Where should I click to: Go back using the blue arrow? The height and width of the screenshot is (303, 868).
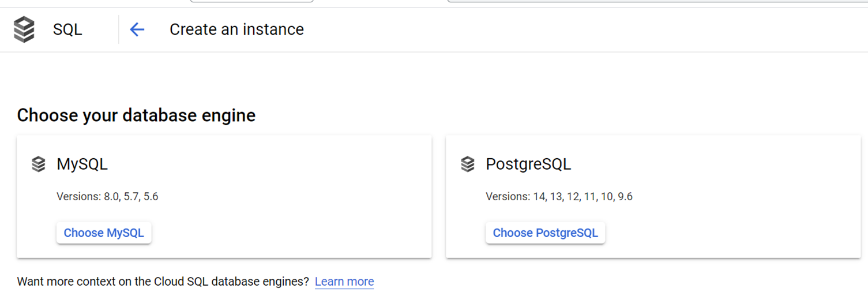click(x=137, y=29)
